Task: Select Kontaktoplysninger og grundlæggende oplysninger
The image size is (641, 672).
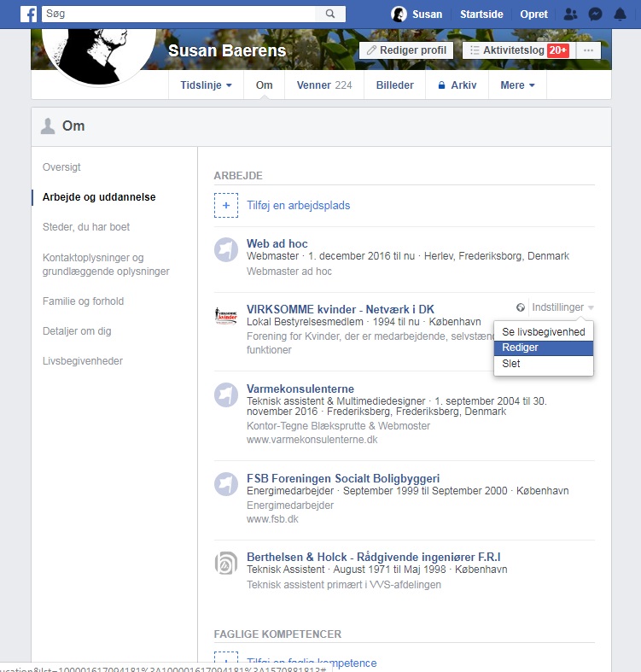Action: [106, 265]
